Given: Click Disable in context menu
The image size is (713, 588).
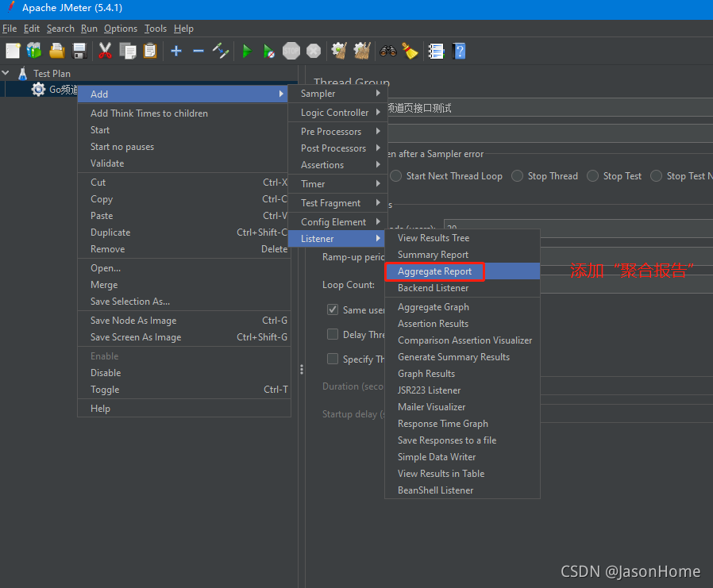Looking at the screenshot, I should tap(184, 373).
